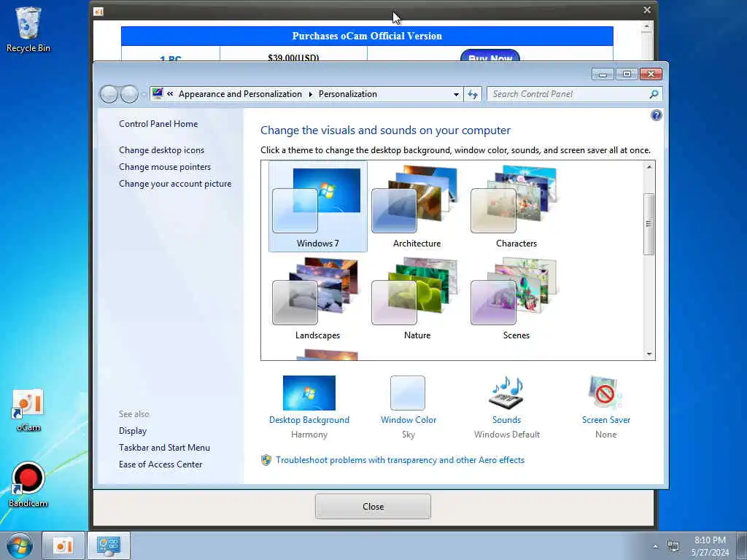This screenshot has height=560, width=747.
Task: Choose the Landscapes theme
Action: point(318,298)
